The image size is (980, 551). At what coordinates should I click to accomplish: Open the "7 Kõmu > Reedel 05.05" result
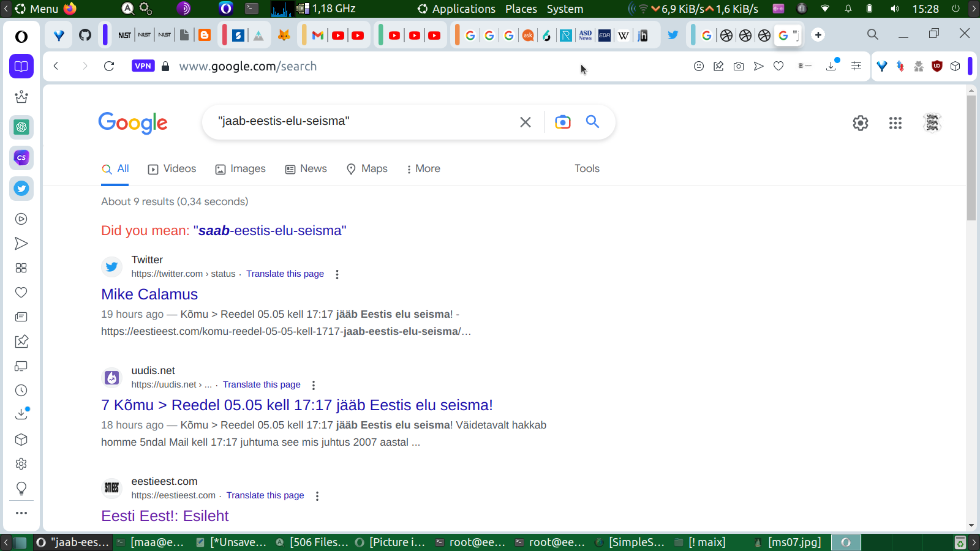[297, 405]
